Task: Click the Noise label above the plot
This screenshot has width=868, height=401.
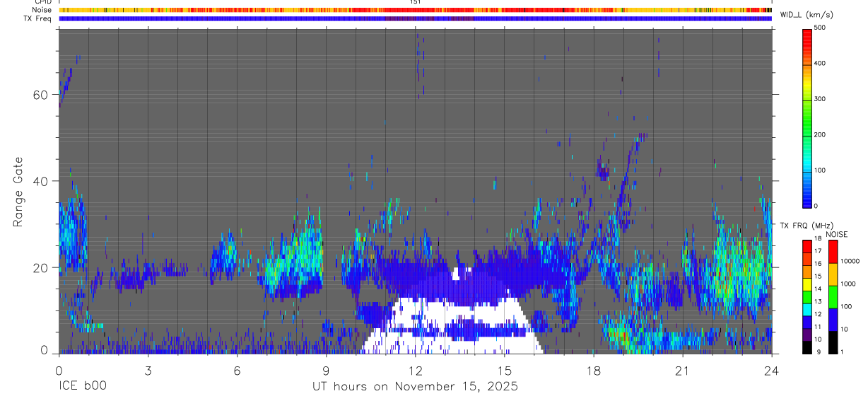Action: point(42,10)
